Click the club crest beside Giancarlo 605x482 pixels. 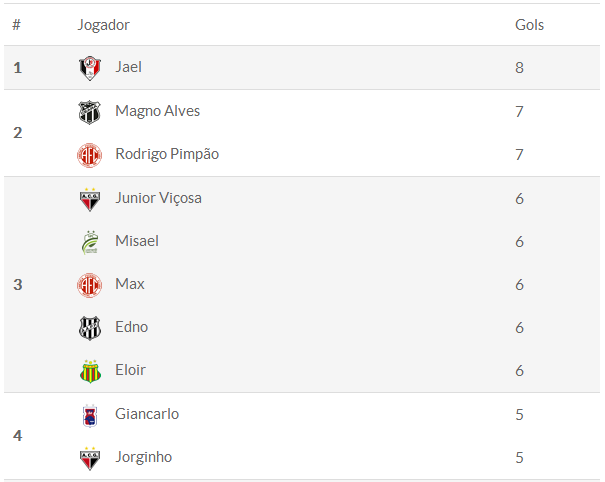(x=90, y=415)
